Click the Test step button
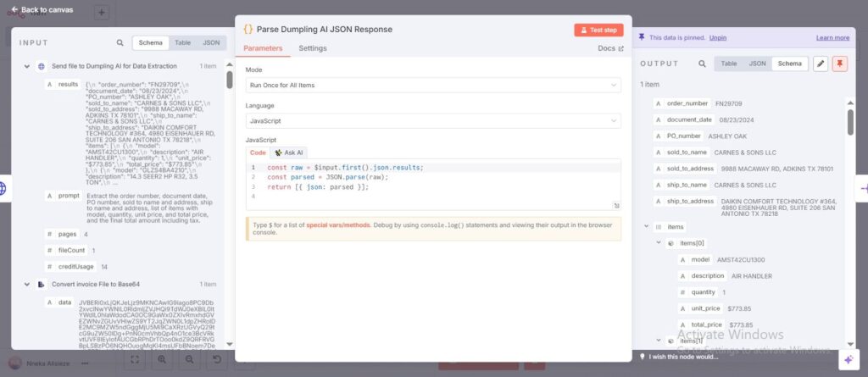This screenshot has width=868, height=377. (598, 30)
